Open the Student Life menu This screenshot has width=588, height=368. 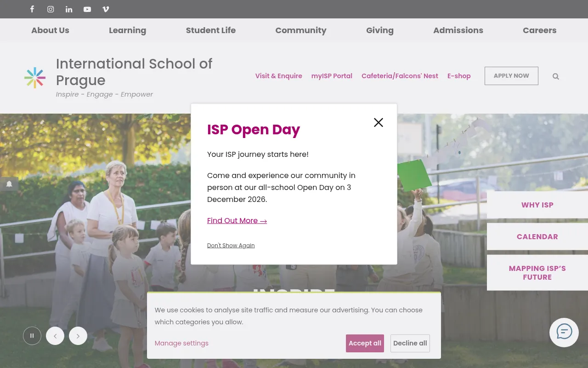point(211,30)
